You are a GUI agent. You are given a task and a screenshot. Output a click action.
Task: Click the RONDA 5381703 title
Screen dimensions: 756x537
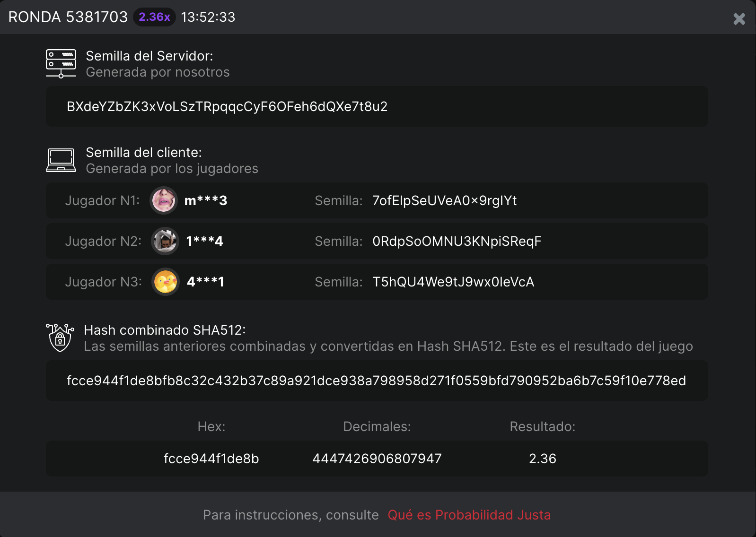[68, 17]
